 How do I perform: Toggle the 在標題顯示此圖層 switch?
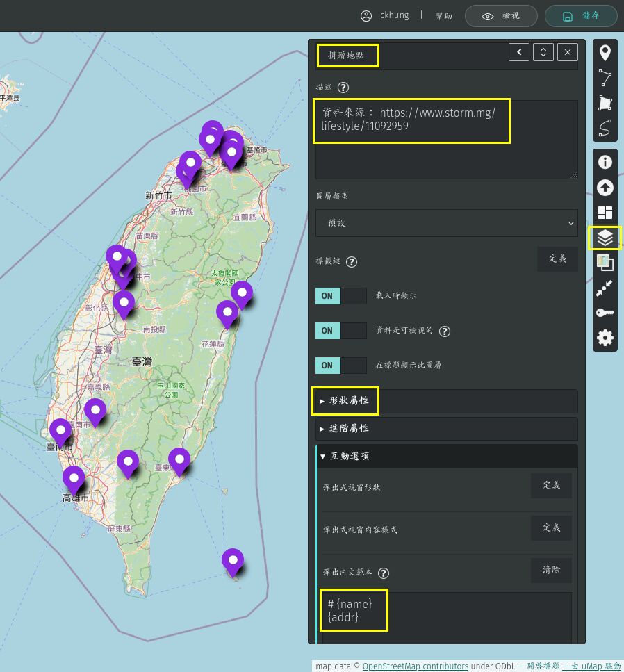click(x=341, y=366)
